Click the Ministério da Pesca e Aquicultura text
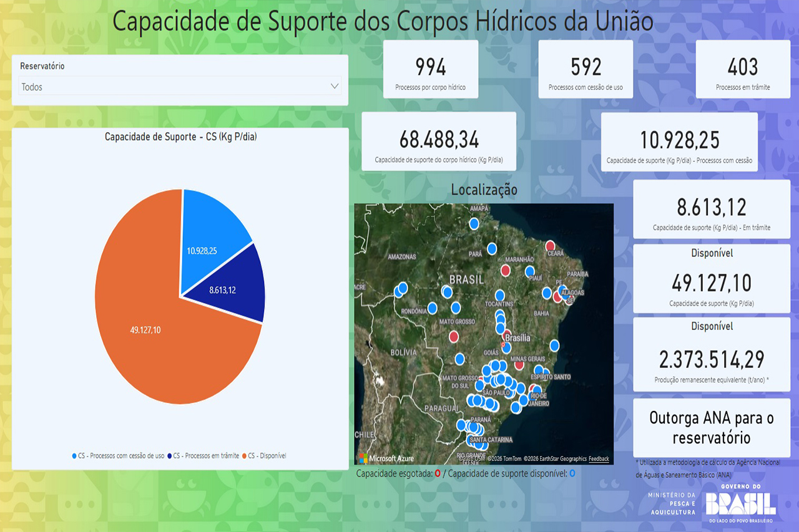The image size is (799, 532). [x=672, y=503]
